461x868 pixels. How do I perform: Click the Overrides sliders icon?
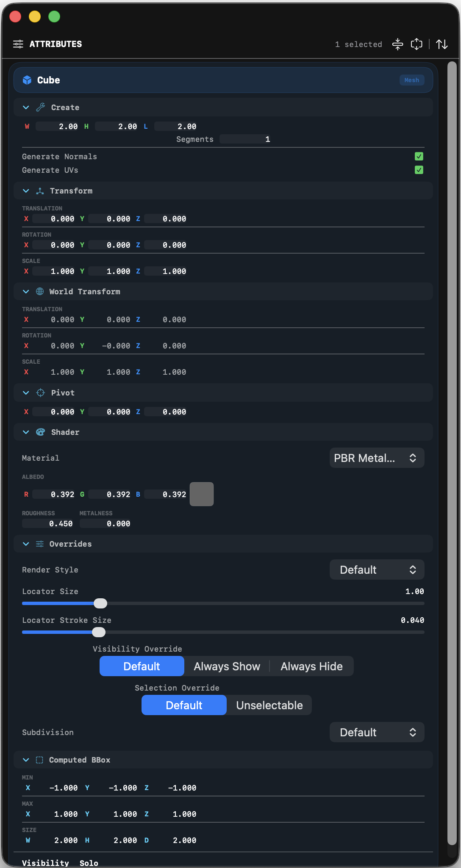tap(40, 544)
